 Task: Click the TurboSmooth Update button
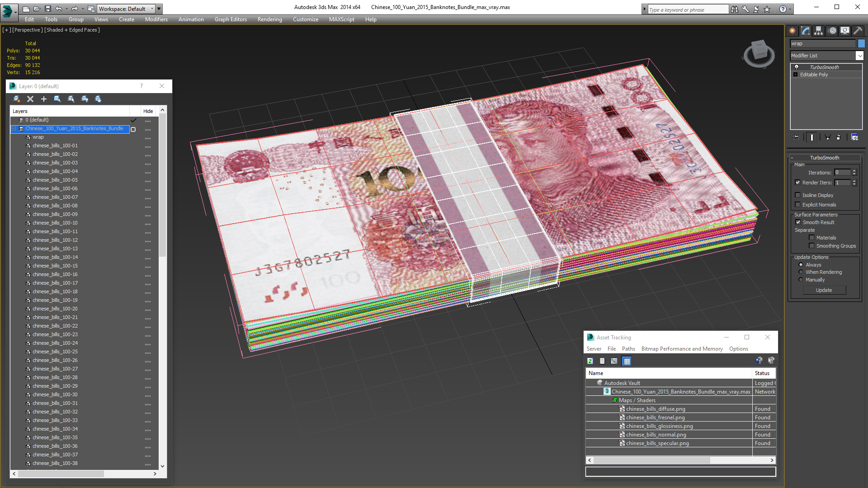[824, 290]
